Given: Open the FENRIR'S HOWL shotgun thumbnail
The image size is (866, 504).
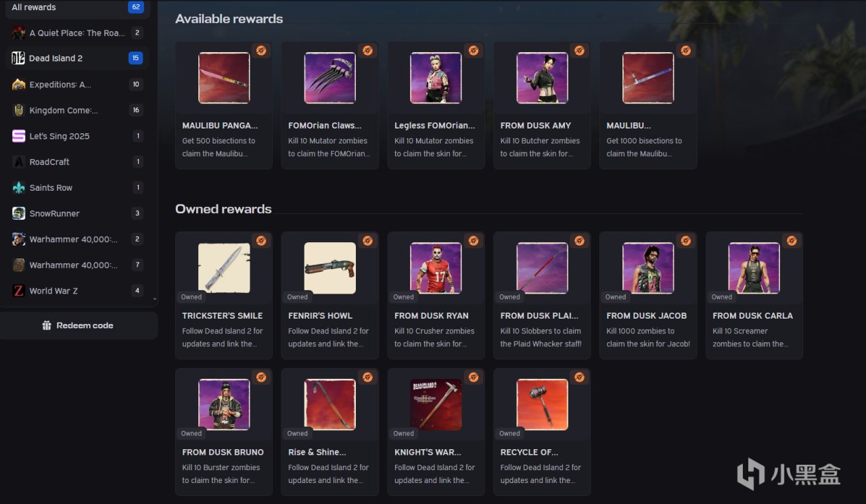Looking at the screenshot, I should (330, 268).
